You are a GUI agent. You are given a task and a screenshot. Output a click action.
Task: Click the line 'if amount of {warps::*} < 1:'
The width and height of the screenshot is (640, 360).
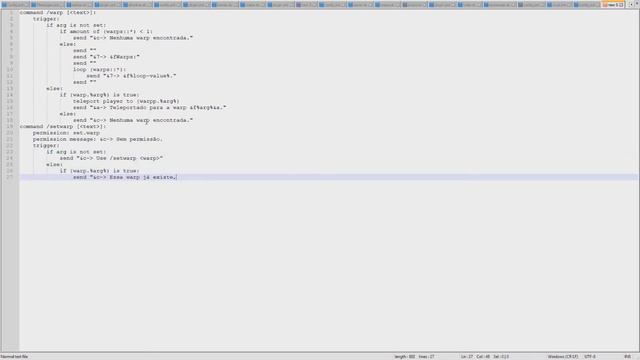(x=106, y=31)
